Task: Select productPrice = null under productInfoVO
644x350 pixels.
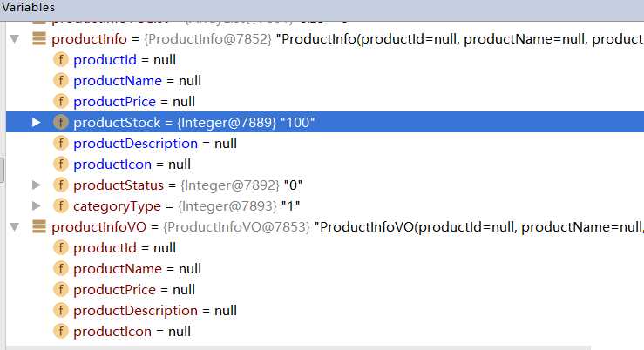Action: click(134, 290)
